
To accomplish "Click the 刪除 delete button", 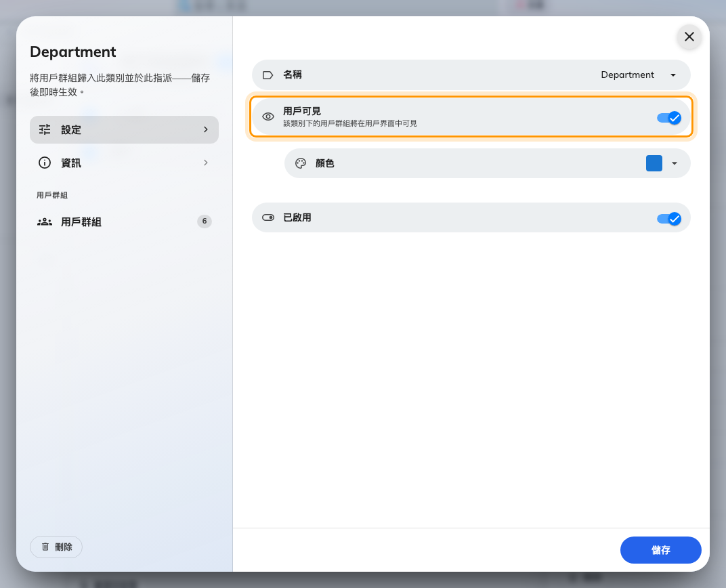I will click(x=56, y=547).
